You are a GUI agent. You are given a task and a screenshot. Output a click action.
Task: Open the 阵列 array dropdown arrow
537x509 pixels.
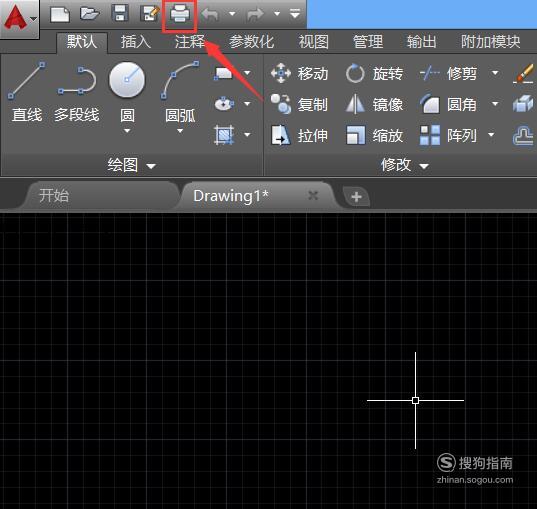pos(491,135)
